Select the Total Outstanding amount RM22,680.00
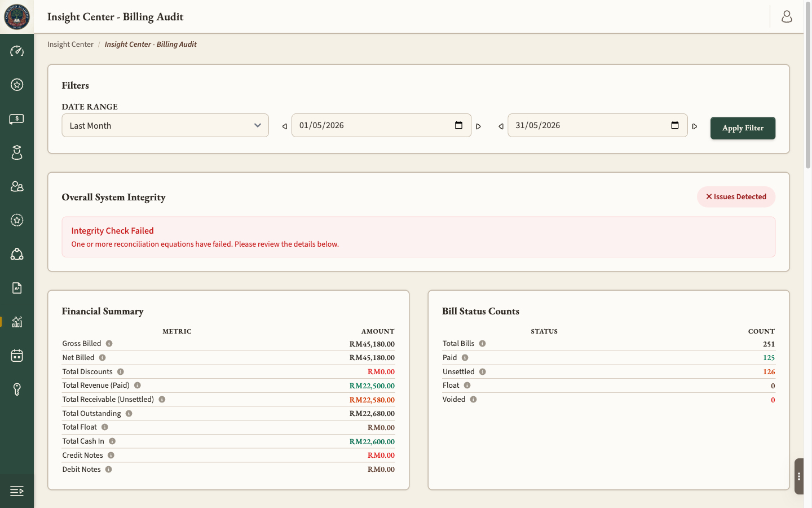The width and height of the screenshot is (812, 508). click(372, 414)
